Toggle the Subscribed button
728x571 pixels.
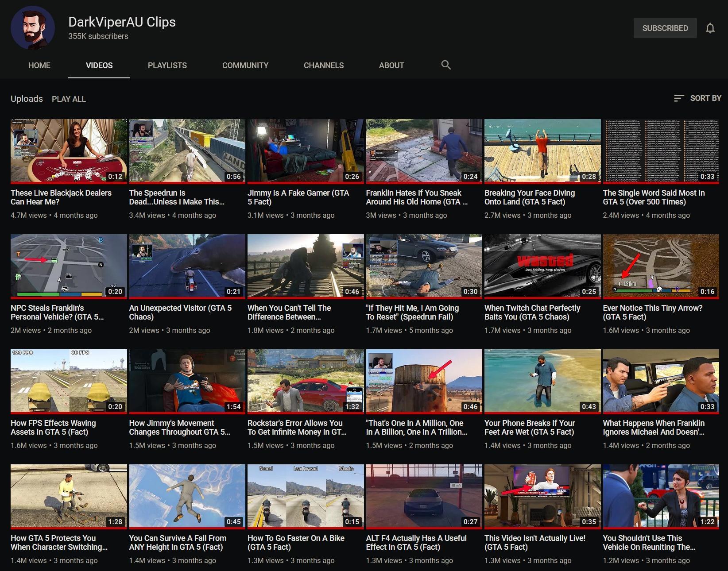(665, 28)
